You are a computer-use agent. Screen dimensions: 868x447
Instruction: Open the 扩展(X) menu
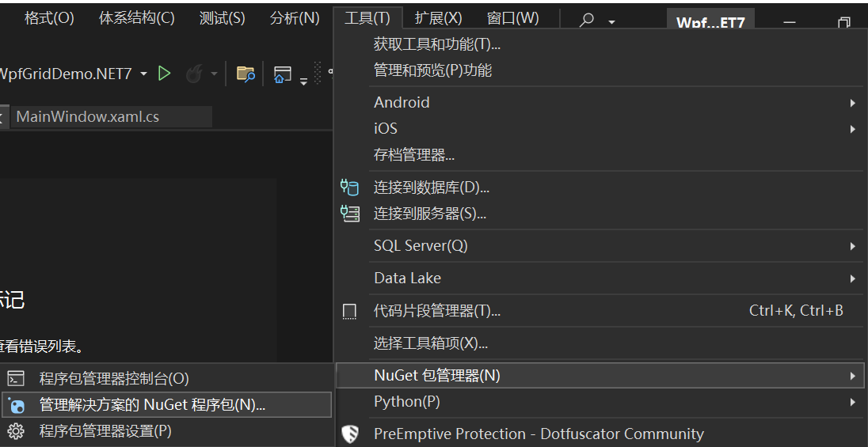[438, 18]
